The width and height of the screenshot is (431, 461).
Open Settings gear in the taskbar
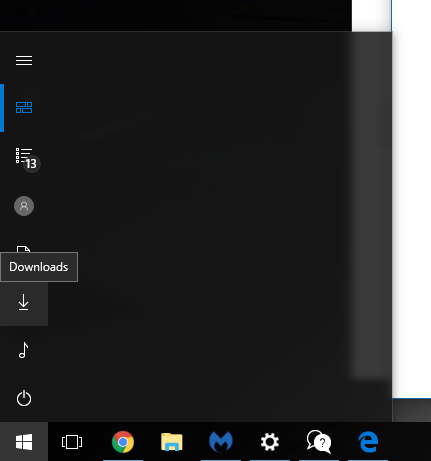(x=270, y=442)
